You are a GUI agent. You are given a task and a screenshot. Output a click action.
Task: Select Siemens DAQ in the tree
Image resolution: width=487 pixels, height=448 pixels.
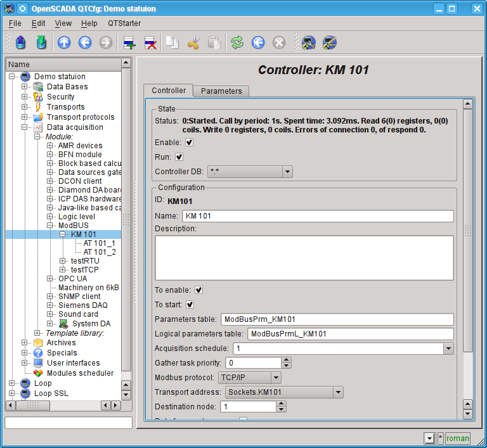point(83,305)
